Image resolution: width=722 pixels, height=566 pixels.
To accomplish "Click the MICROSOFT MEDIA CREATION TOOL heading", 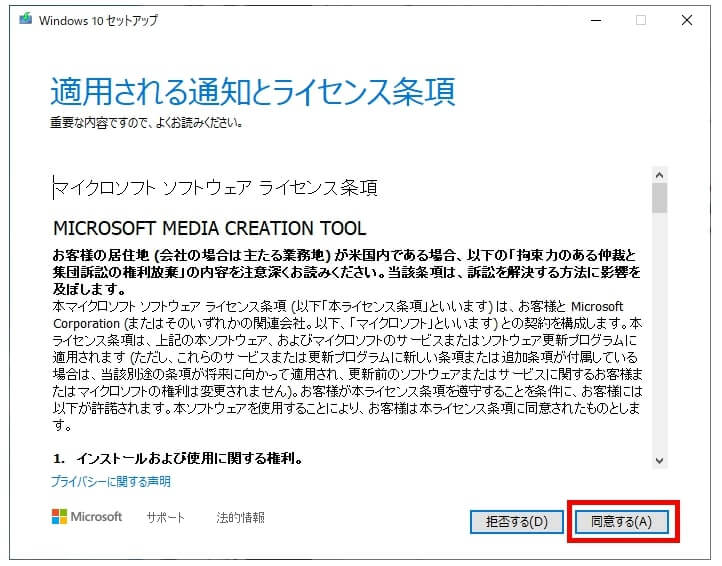I will [210, 228].
